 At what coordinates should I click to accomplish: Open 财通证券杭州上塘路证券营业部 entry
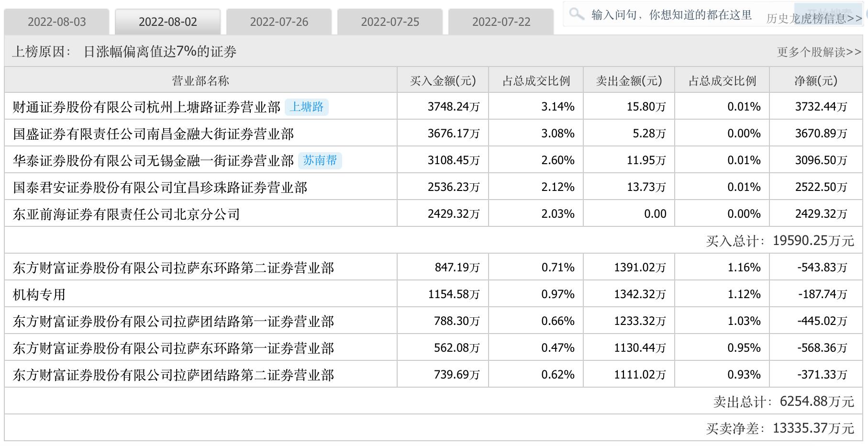[146, 107]
